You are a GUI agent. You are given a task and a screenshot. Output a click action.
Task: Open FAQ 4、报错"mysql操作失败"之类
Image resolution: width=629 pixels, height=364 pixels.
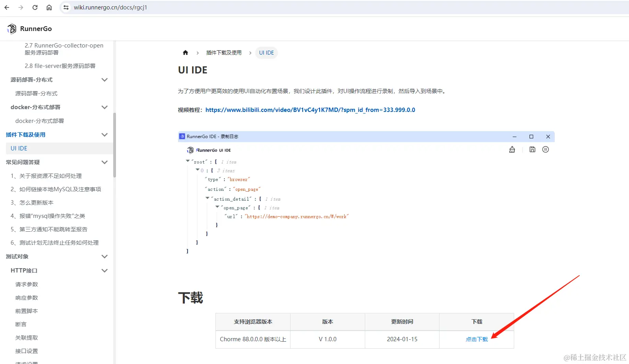[x=48, y=216]
